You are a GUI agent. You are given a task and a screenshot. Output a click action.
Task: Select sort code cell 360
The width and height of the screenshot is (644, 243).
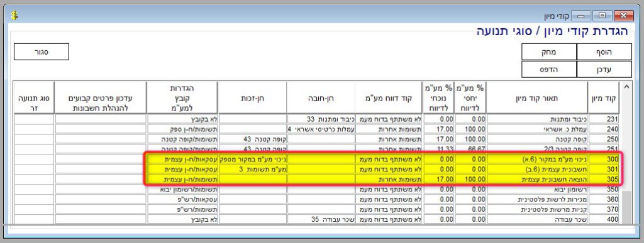click(603, 199)
